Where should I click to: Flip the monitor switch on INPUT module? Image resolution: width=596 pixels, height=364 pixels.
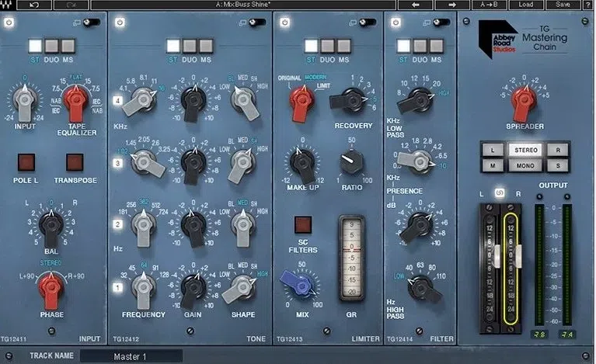click(x=92, y=23)
